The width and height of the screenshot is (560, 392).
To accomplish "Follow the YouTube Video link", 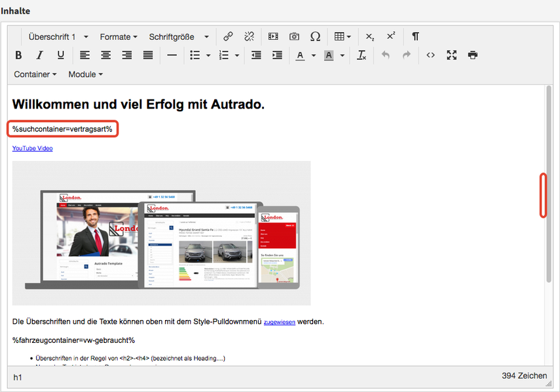I will click(32, 149).
